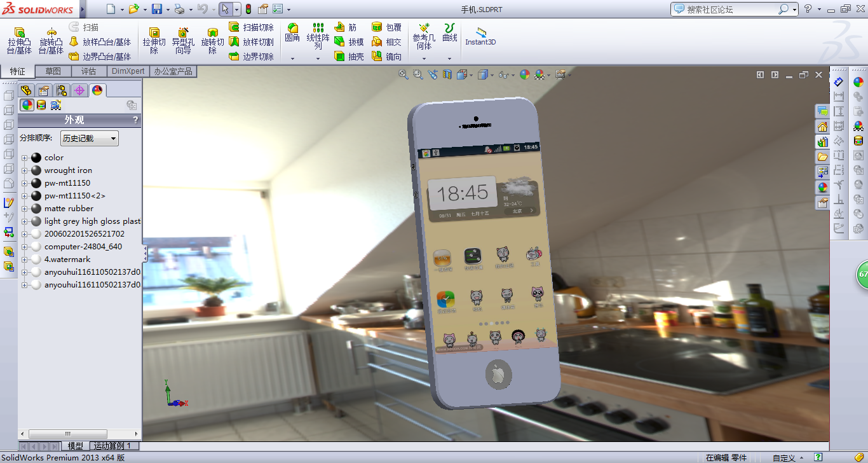Click the 圆角 fillet tool
This screenshot has width=868, height=463.
click(x=292, y=33)
